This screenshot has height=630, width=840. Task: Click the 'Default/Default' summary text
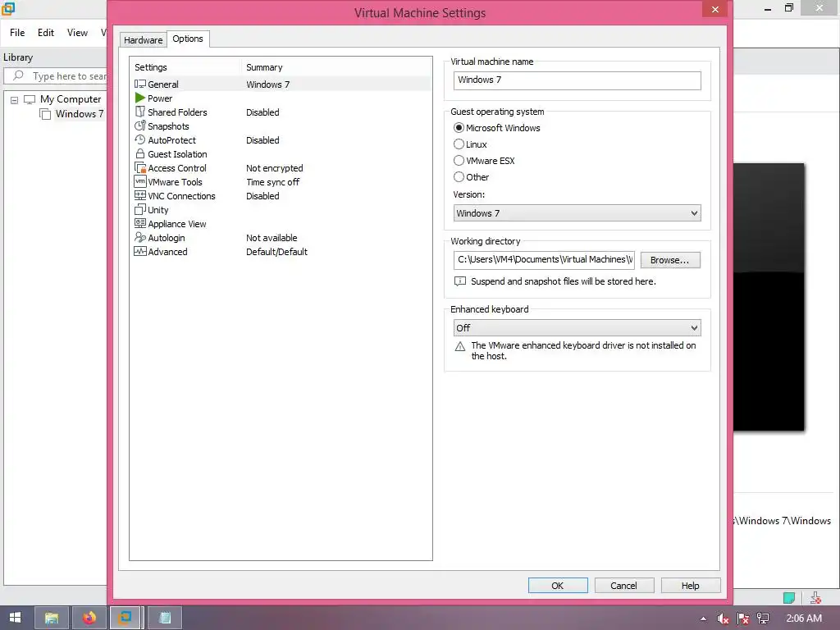click(x=276, y=252)
